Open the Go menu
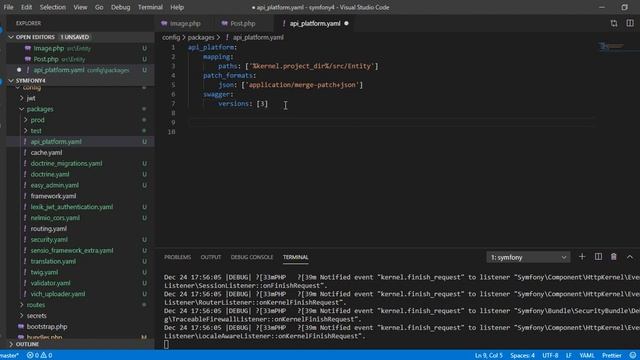 tap(99, 7)
